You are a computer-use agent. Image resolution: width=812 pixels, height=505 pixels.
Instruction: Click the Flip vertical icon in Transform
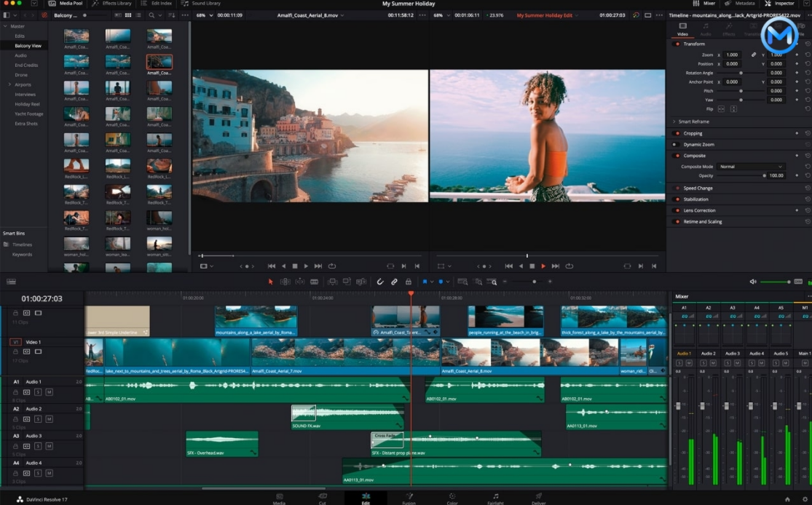(x=733, y=109)
